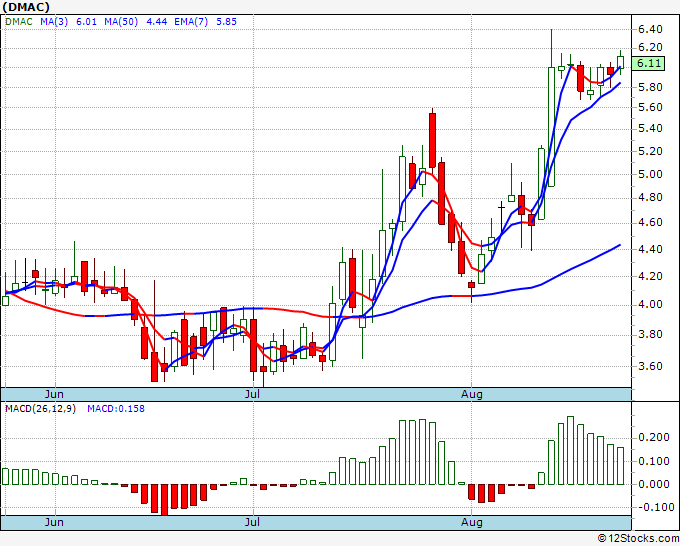Click the lowest red MACD bar in June

point(164,500)
